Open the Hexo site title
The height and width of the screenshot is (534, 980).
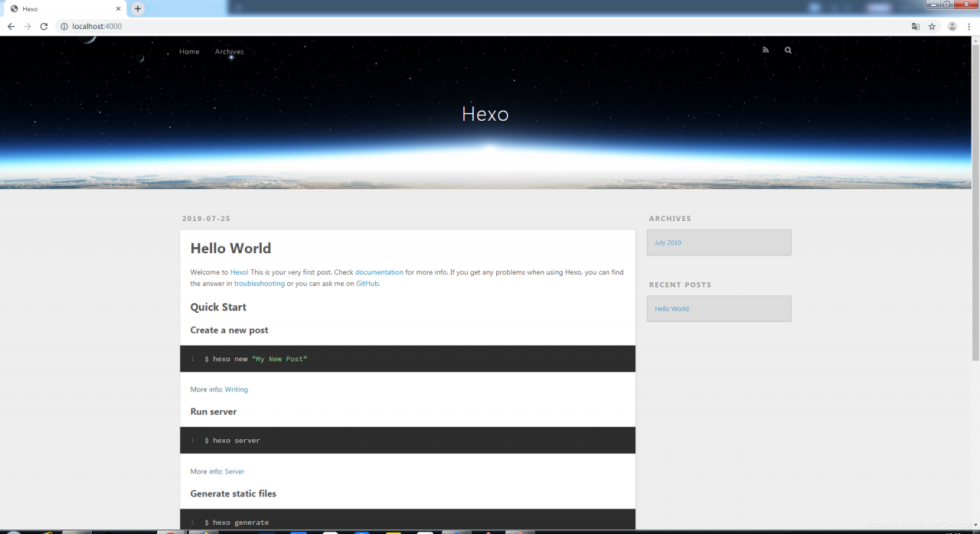(x=485, y=114)
